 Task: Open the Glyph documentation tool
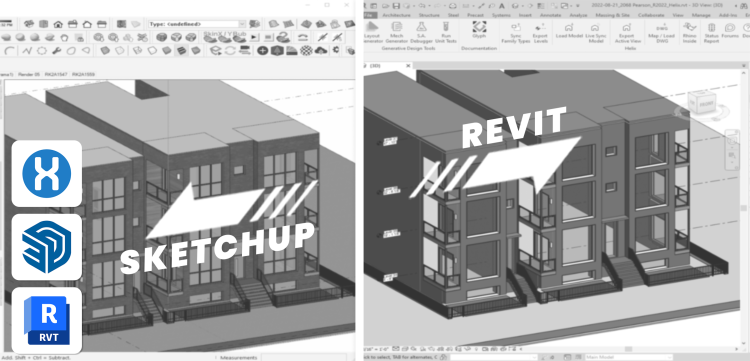pyautogui.click(x=479, y=30)
